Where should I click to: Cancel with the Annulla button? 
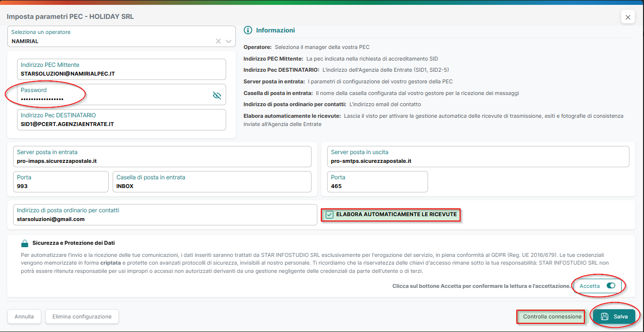tap(24, 316)
